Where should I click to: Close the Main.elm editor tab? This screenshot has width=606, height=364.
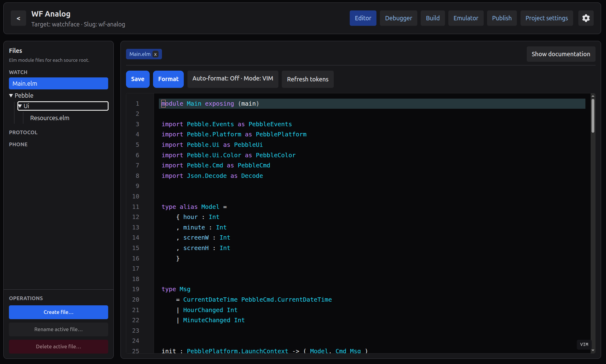(155, 54)
